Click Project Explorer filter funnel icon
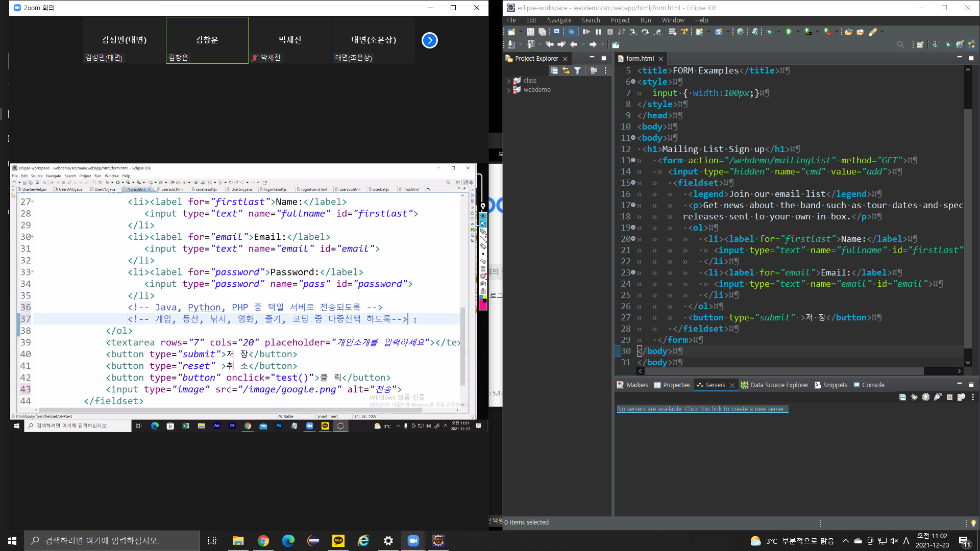The width and height of the screenshot is (980, 551). coord(577,70)
